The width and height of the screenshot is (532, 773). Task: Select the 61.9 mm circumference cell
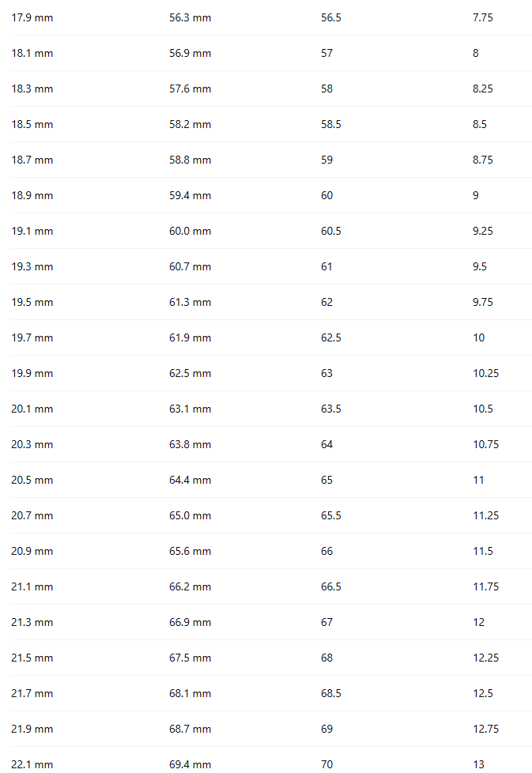pyautogui.click(x=190, y=337)
